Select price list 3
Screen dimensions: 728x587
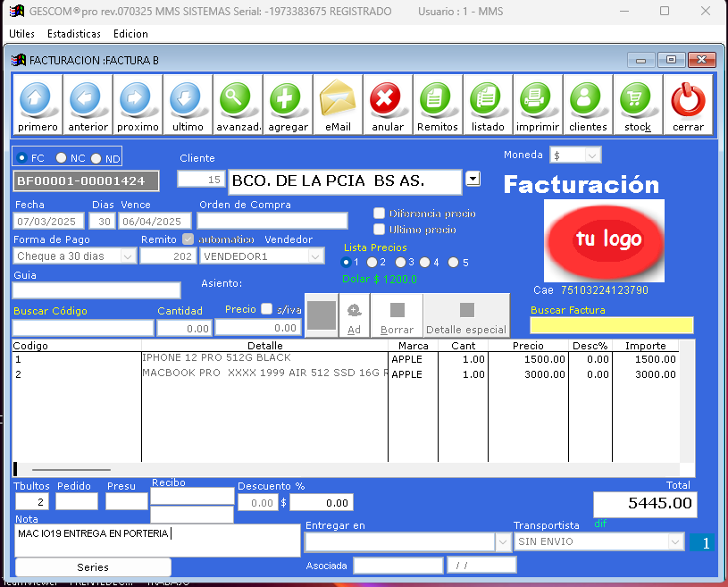(400, 263)
